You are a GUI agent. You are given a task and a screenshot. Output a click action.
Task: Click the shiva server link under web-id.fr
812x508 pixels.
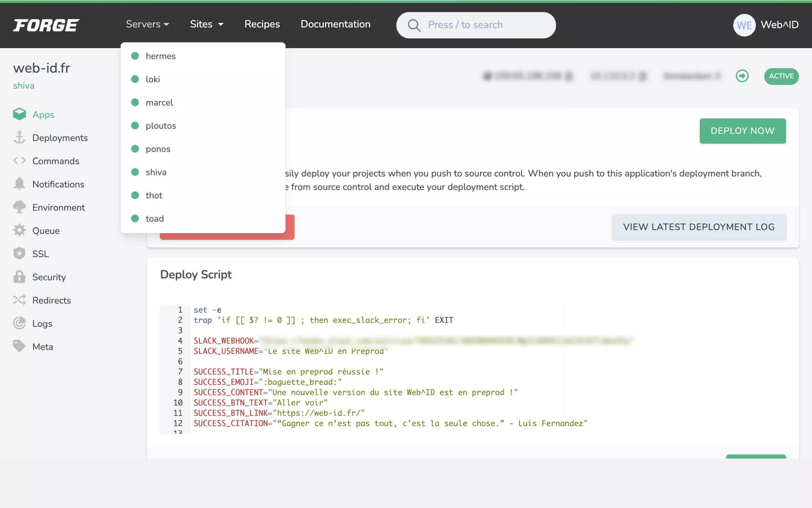tap(23, 86)
